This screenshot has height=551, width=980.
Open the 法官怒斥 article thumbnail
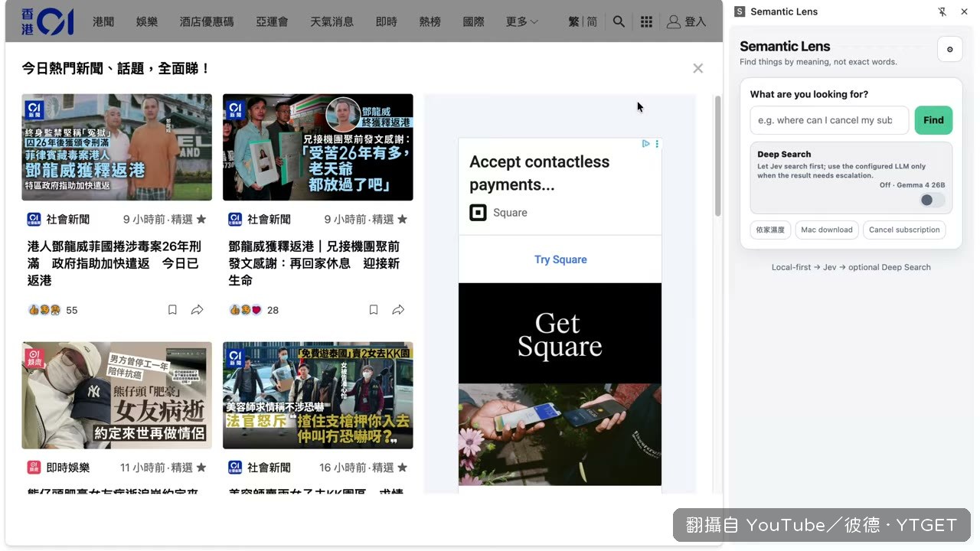tap(318, 396)
